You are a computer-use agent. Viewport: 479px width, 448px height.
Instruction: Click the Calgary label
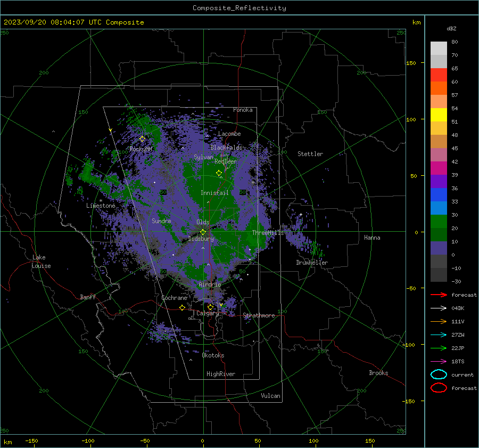coord(208,313)
